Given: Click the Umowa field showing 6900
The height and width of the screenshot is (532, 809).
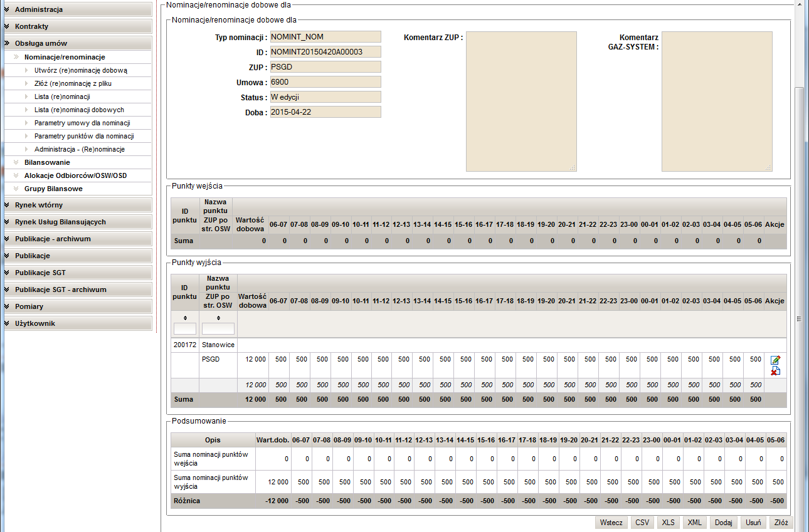Looking at the screenshot, I should point(325,82).
